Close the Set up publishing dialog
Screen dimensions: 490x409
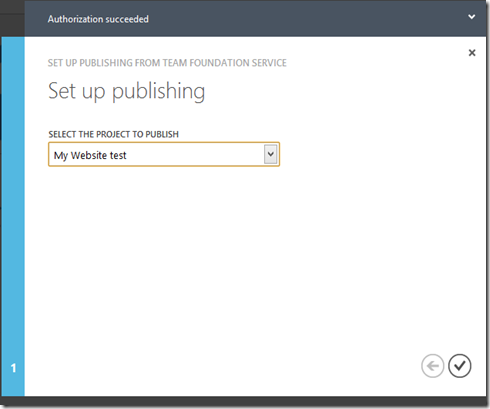472,53
